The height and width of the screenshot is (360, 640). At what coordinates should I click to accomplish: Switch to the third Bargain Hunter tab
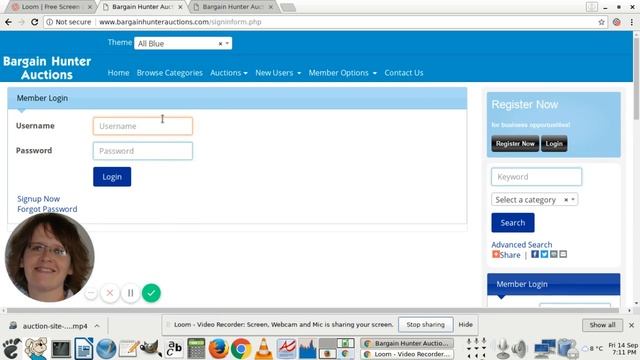232,7
